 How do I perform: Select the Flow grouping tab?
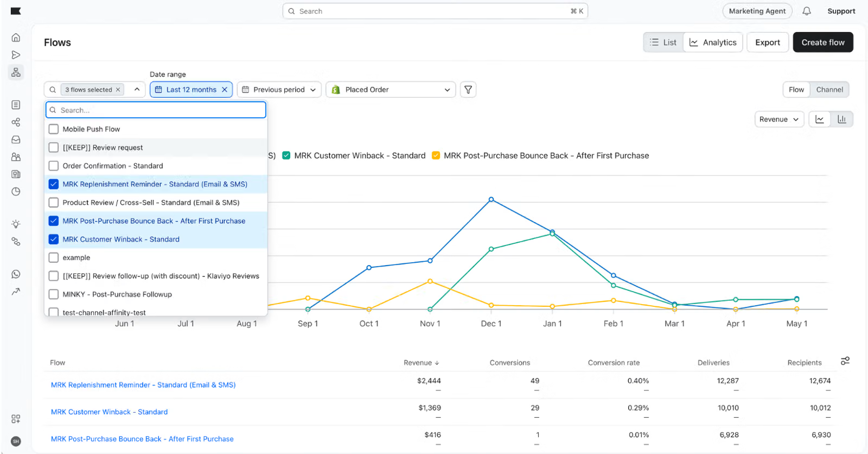[796, 90]
